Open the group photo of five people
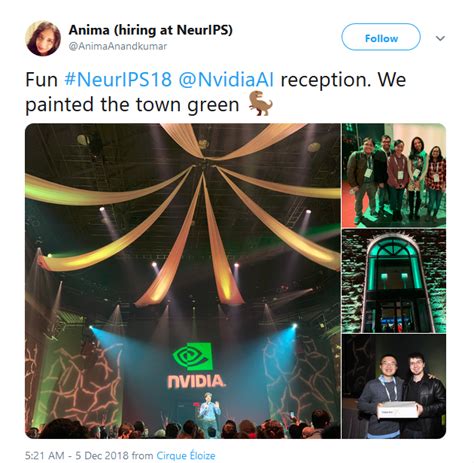474x463 pixels. pos(394,176)
